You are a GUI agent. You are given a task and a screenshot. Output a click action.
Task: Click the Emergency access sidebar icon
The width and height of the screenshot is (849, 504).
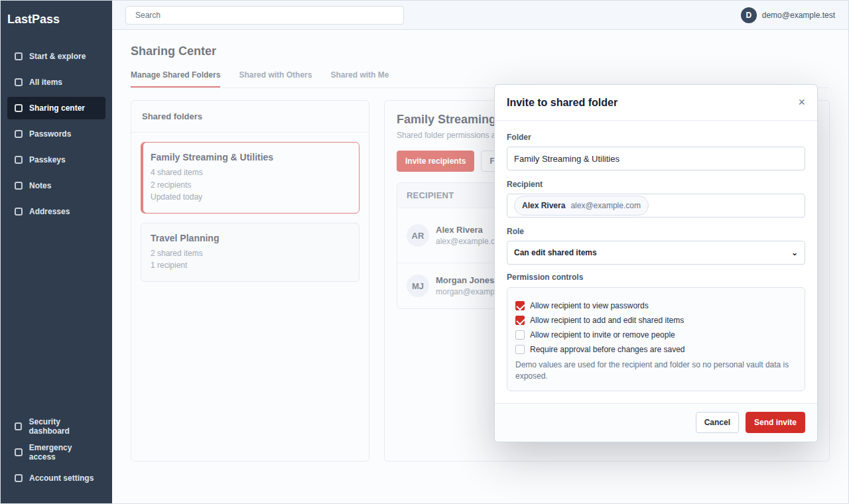(x=19, y=452)
